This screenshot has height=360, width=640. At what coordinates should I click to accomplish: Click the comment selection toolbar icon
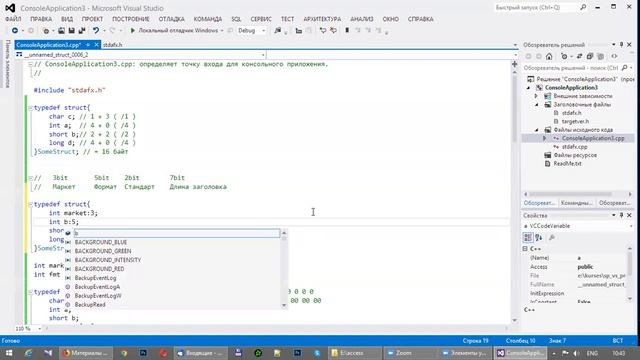tap(322, 31)
